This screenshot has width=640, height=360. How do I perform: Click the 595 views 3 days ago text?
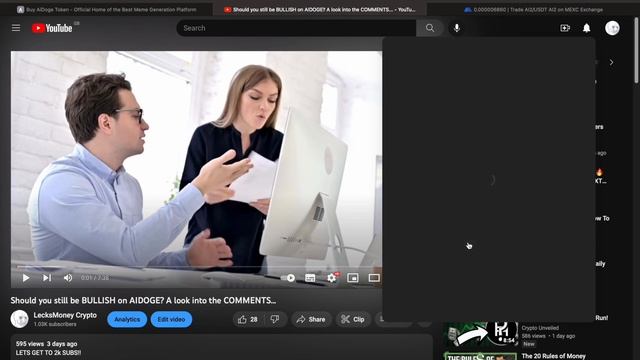pos(46,344)
